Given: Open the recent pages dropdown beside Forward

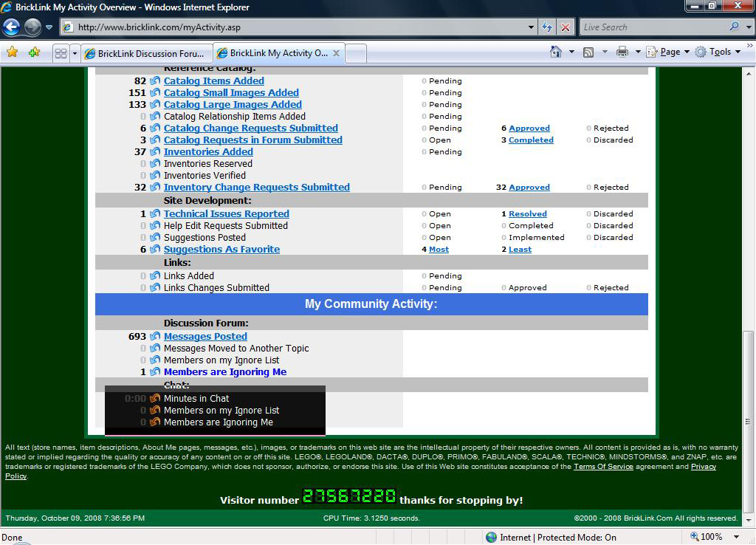Looking at the screenshot, I should pos(49,27).
